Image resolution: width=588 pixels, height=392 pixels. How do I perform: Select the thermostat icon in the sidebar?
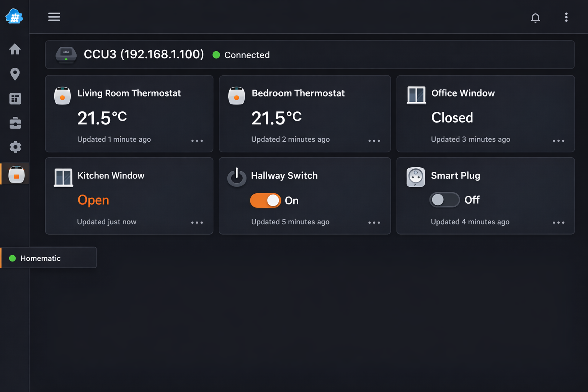click(15, 173)
